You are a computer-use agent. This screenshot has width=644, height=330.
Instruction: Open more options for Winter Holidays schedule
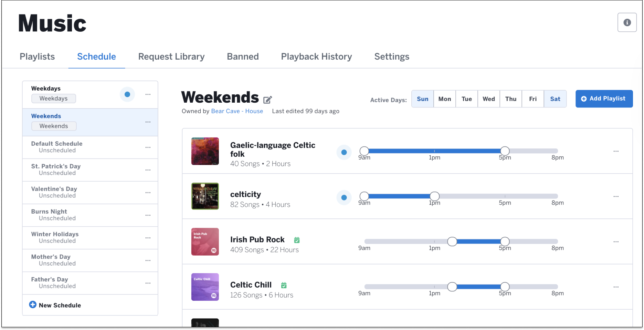(x=148, y=238)
